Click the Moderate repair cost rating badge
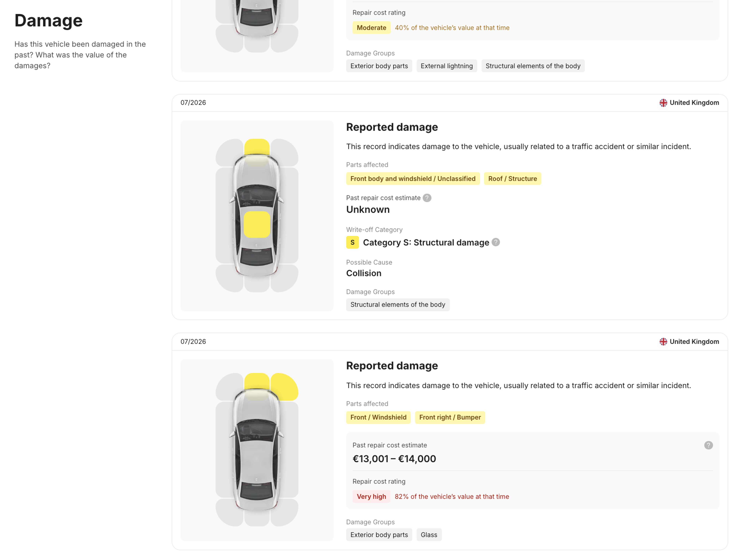The height and width of the screenshot is (560, 744). coord(371,28)
